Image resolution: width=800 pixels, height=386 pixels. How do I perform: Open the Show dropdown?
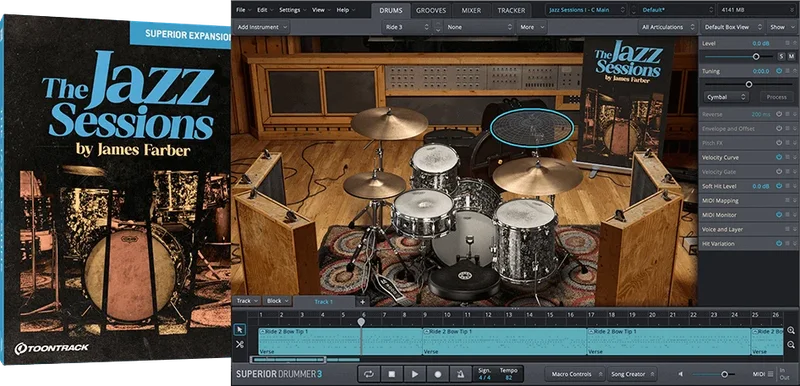[781, 27]
